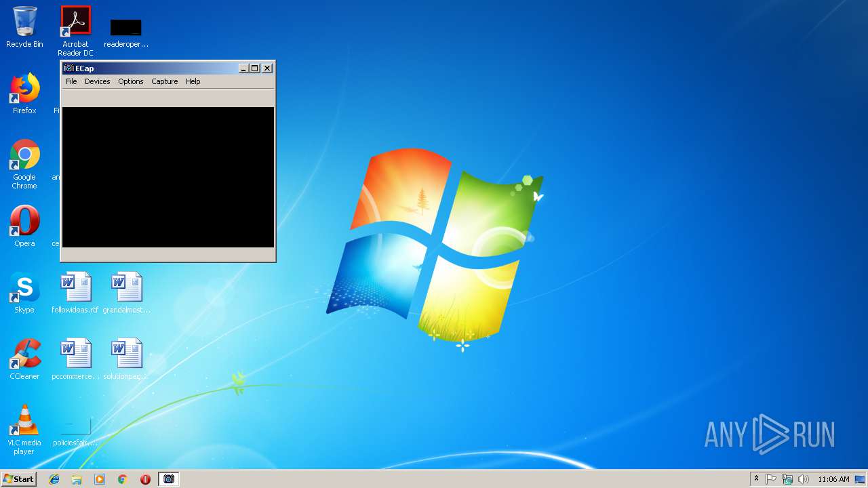Open the Devices menu in ECap

click(x=97, y=81)
